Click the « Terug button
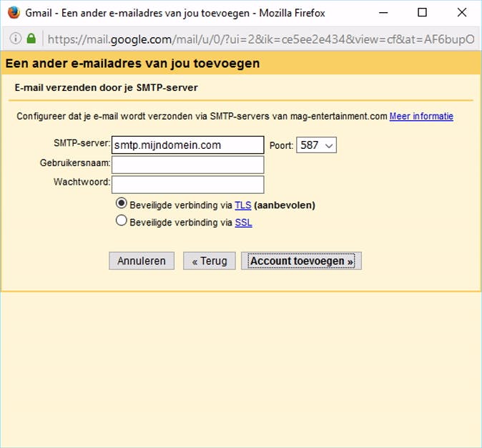 tap(210, 261)
